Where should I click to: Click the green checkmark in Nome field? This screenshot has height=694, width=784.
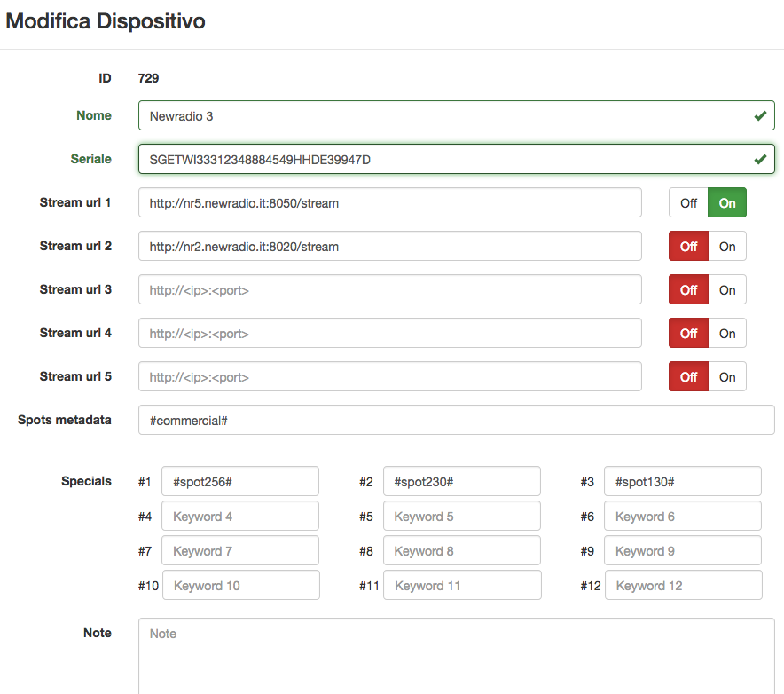pyautogui.click(x=760, y=116)
